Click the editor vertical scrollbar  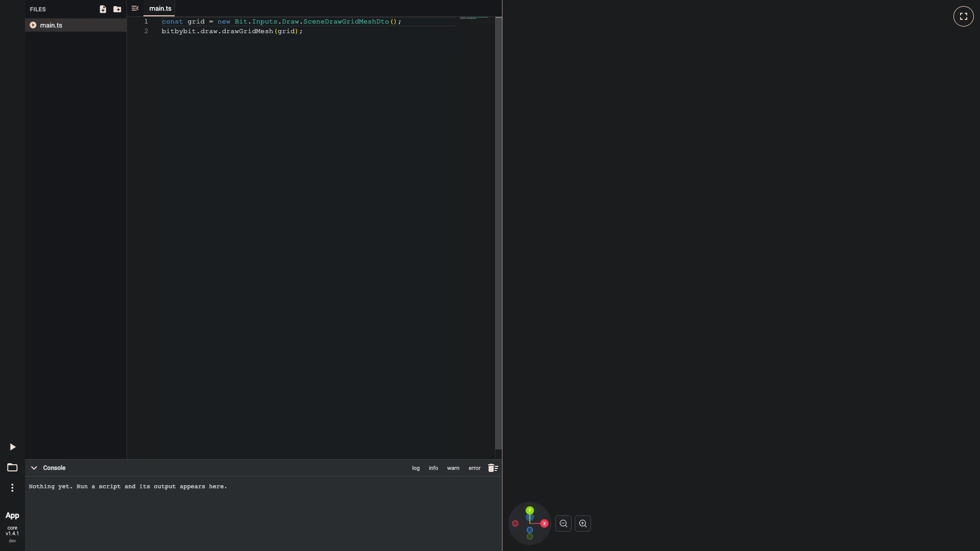tap(499, 233)
